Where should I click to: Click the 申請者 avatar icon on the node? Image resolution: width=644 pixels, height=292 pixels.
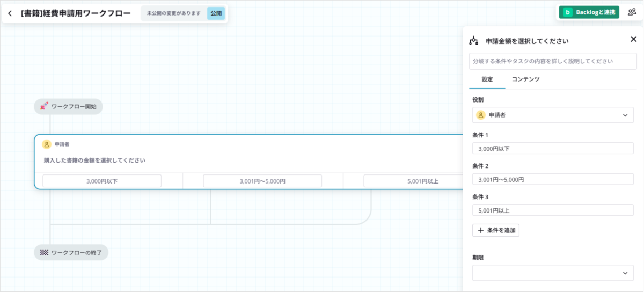click(47, 144)
